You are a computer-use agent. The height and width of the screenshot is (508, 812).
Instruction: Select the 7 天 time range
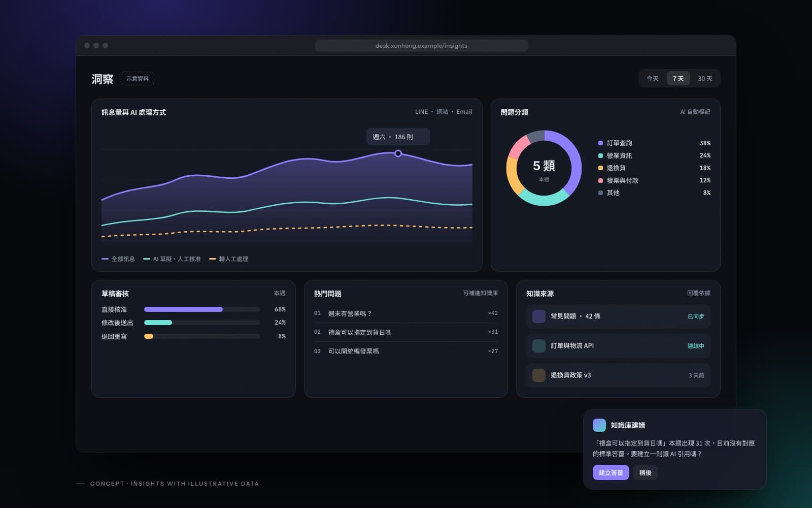678,79
